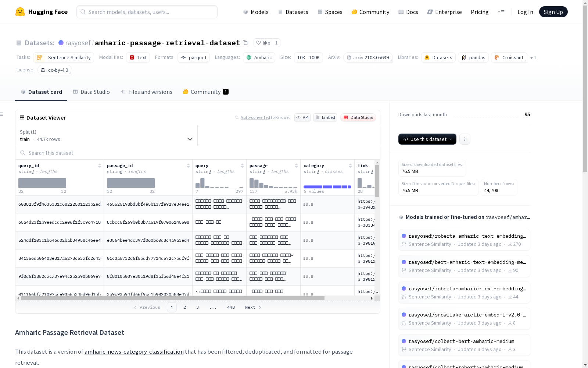The height and width of the screenshot is (368, 588).
Task: Open Models in the top navigation
Action: [256, 12]
